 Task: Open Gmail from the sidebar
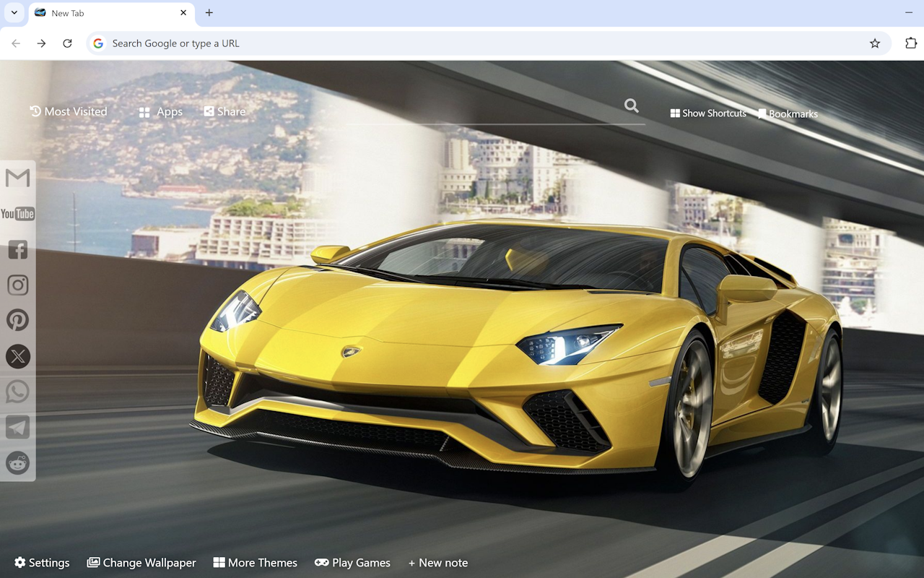click(17, 178)
